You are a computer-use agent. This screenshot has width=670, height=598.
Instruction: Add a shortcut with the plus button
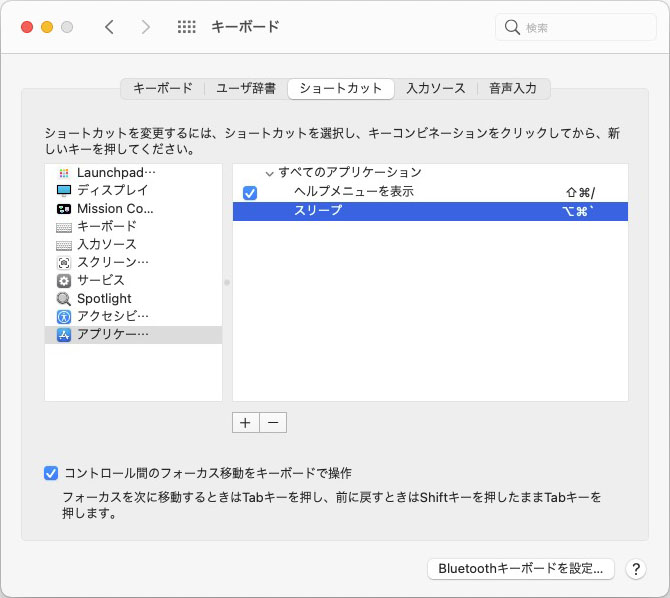tap(245, 422)
